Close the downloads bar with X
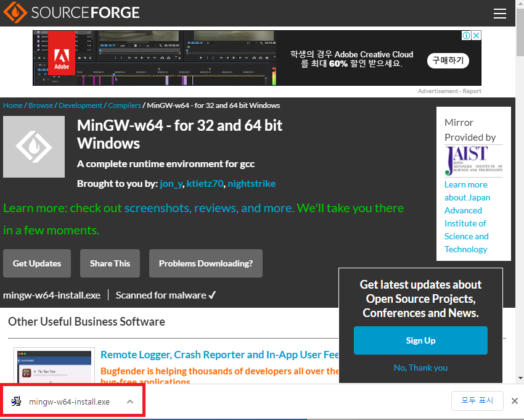Viewport: 524px width, 420px height. [515, 401]
